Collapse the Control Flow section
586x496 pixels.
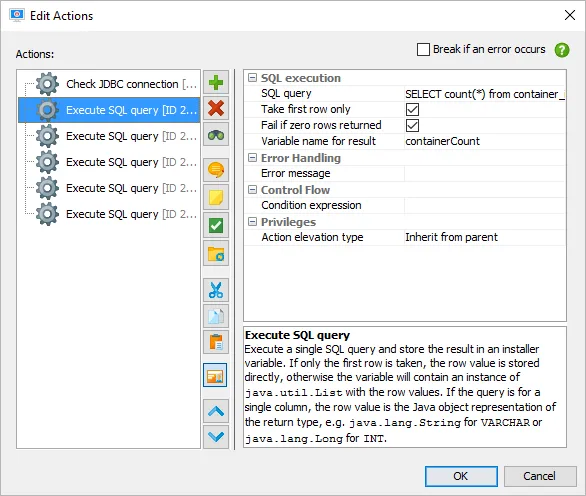pyautogui.click(x=253, y=190)
